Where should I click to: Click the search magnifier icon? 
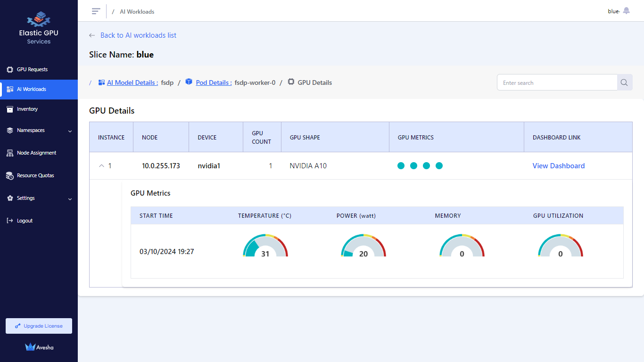click(624, 82)
